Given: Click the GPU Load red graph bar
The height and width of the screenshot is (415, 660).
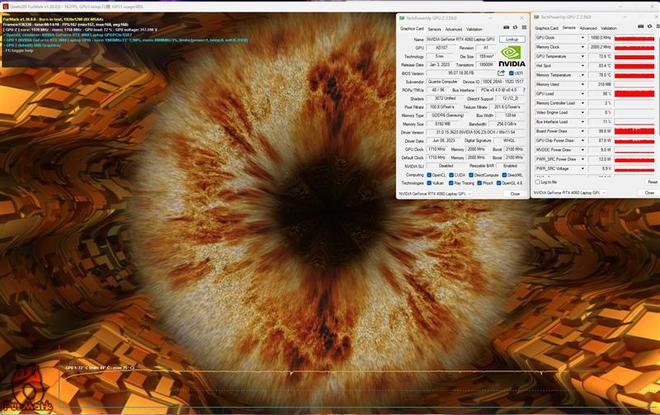Looking at the screenshot, I should [634, 93].
